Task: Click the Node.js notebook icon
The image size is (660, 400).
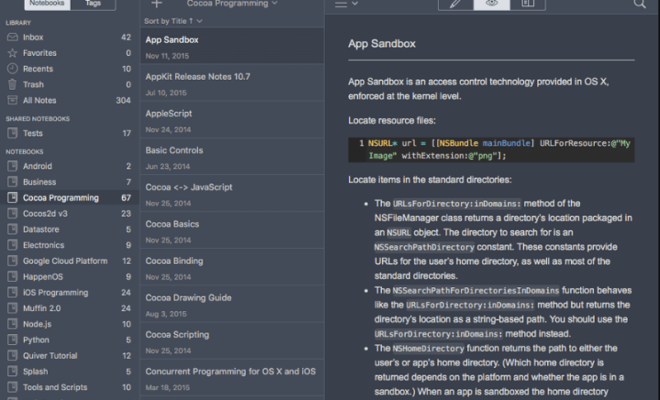Action: 13,324
